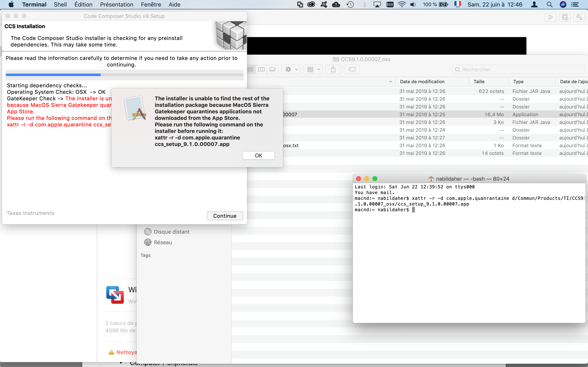The height and width of the screenshot is (367, 588).
Task: Click the installer progress bar
Action: pyautogui.click(x=124, y=75)
